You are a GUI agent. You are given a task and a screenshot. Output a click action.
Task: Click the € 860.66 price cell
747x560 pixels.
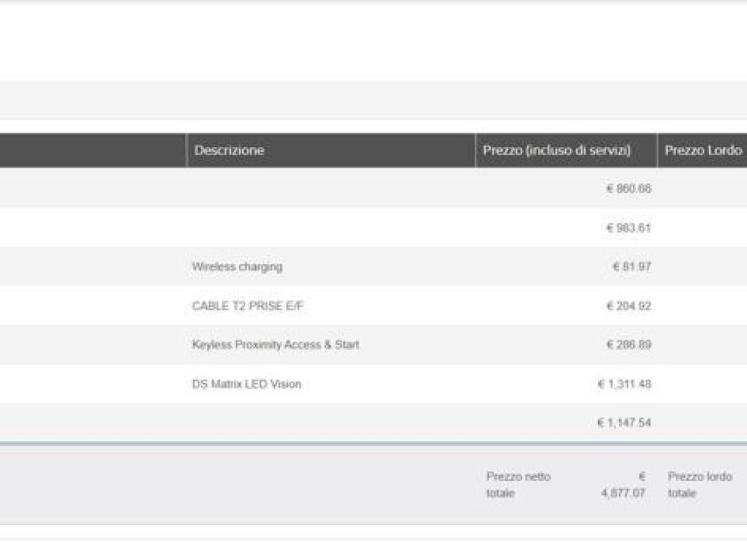point(628,189)
